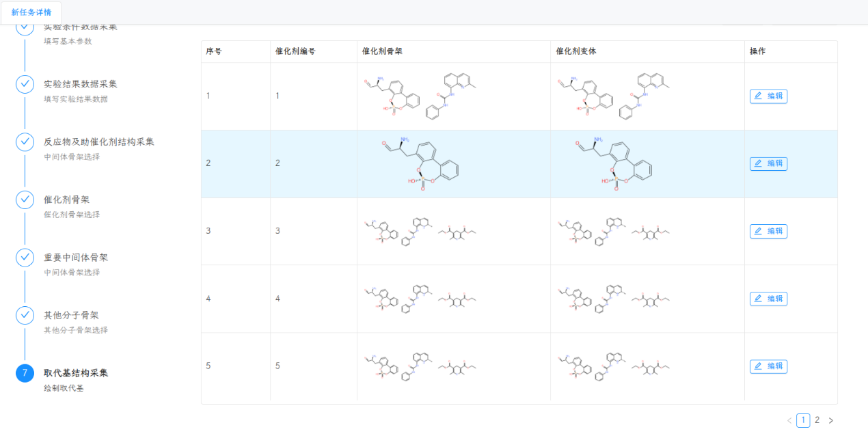Click the 催化剂编号 column header
Image resolution: width=868 pixels, height=436 pixels.
pos(295,51)
